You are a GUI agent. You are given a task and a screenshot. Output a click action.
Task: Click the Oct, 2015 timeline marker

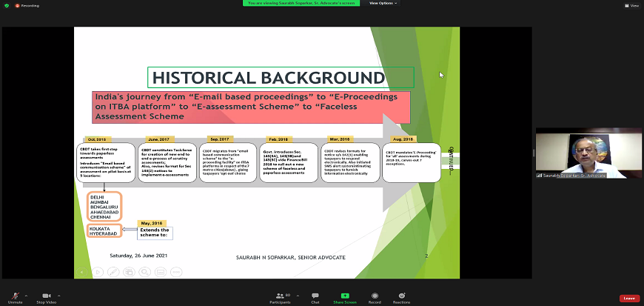point(97,139)
